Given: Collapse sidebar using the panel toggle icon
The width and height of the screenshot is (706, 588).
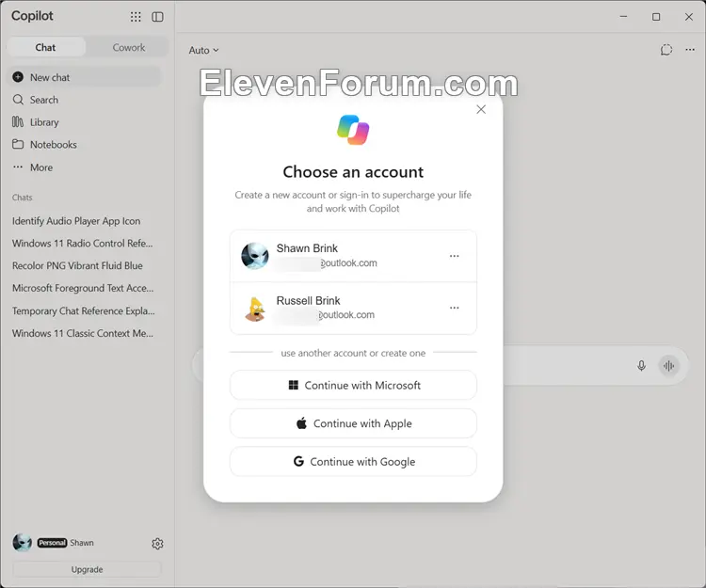Looking at the screenshot, I should tap(157, 17).
